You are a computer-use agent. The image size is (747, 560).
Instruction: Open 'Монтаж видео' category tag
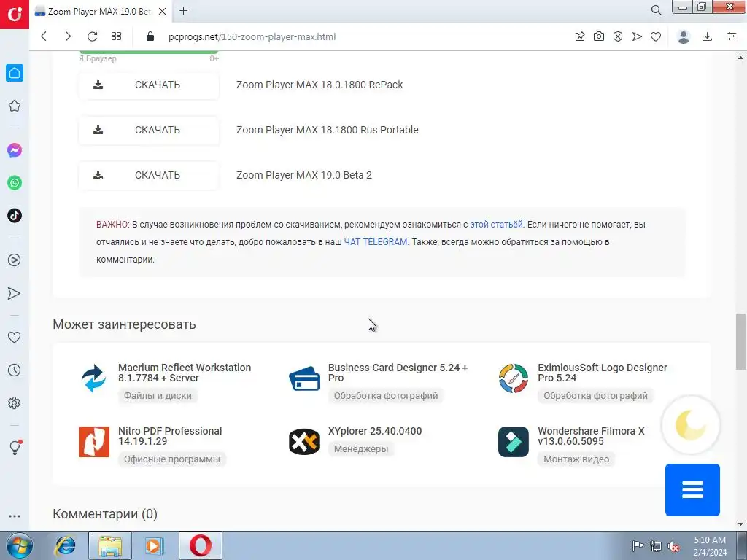pyautogui.click(x=576, y=459)
